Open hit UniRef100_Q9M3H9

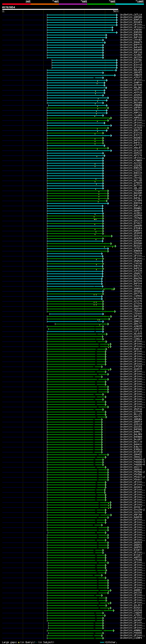click(x=131, y=17)
